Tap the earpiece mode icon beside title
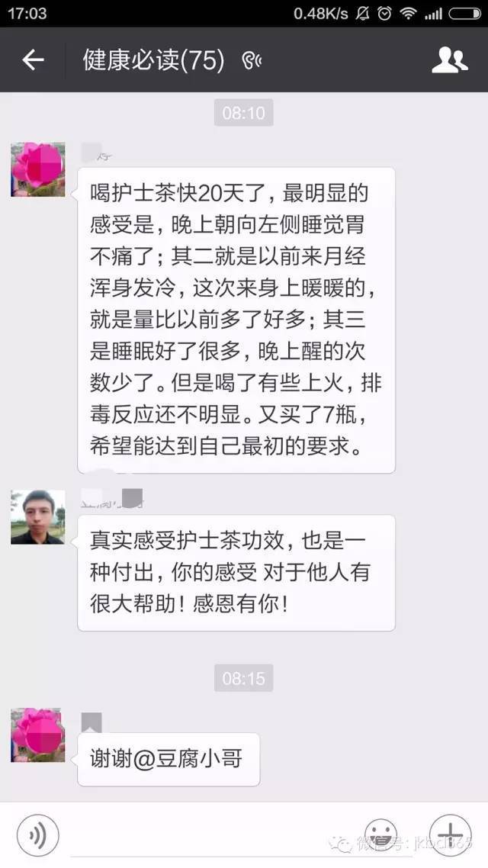 252,60
